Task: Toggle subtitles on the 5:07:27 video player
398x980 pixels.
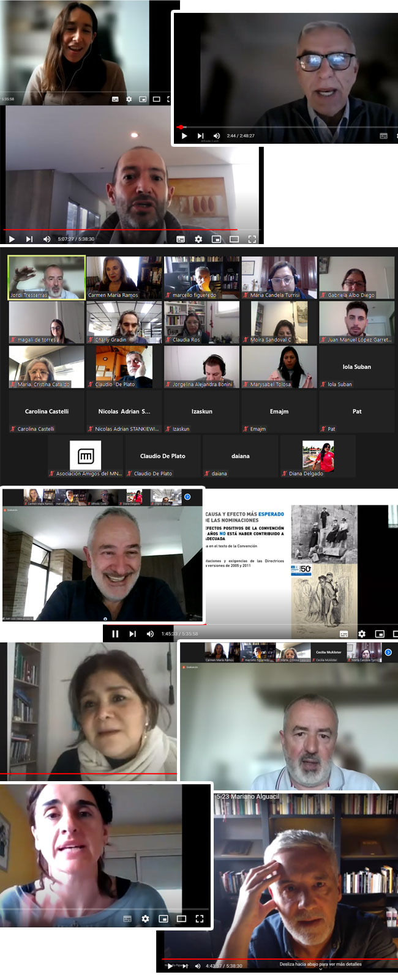Action: (181, 239)
